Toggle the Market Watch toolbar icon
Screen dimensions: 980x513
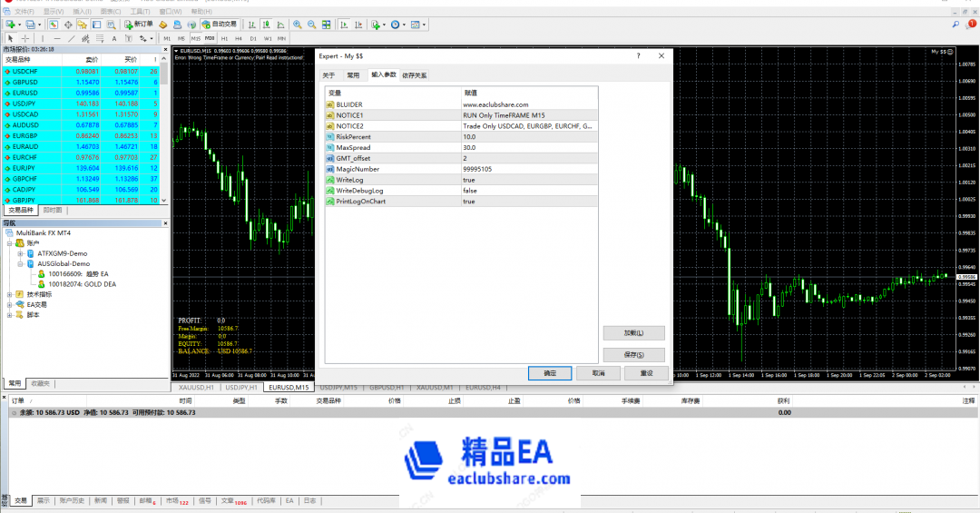(x=54, y=25)
